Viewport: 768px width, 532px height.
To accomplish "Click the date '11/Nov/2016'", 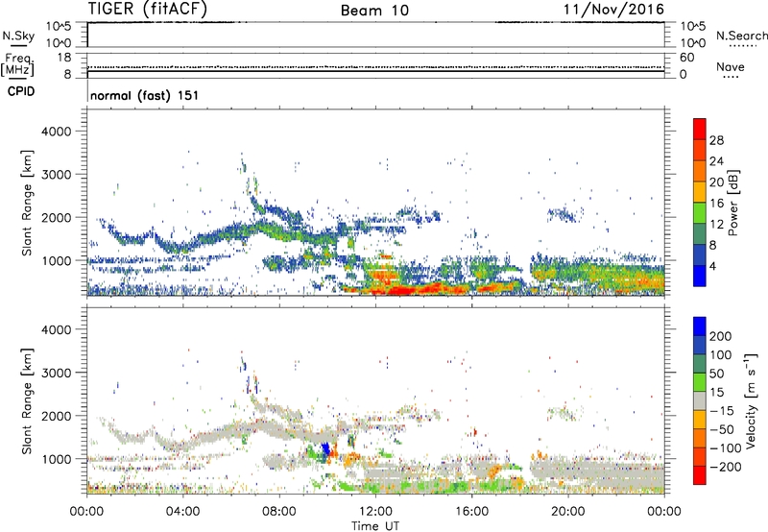I will (613, 9).
